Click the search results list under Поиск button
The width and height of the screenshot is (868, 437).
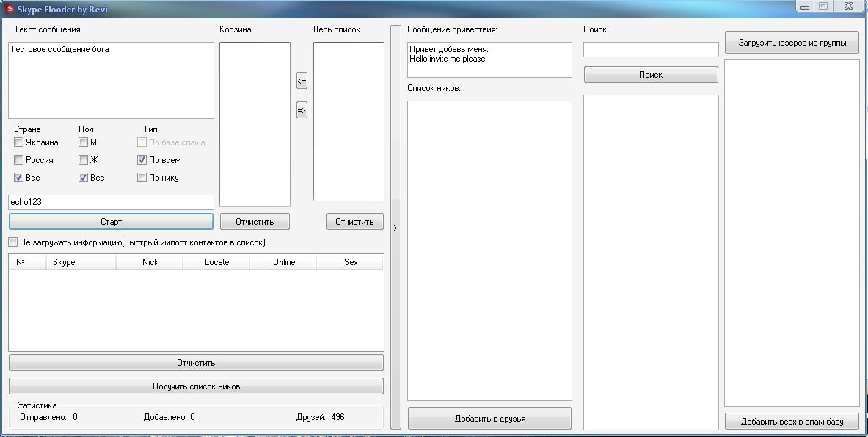pos(651,262)
